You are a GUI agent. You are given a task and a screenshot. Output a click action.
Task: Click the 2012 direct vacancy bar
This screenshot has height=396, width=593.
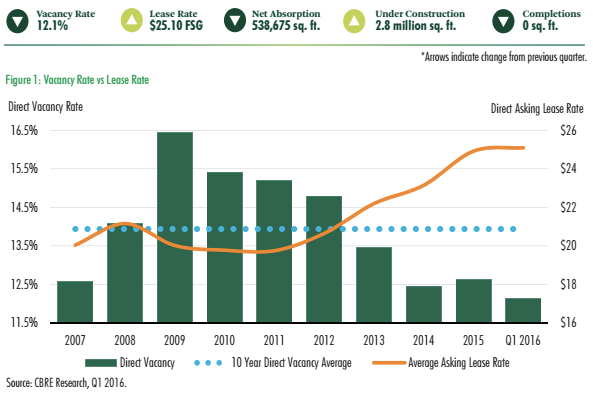(324, 259)
